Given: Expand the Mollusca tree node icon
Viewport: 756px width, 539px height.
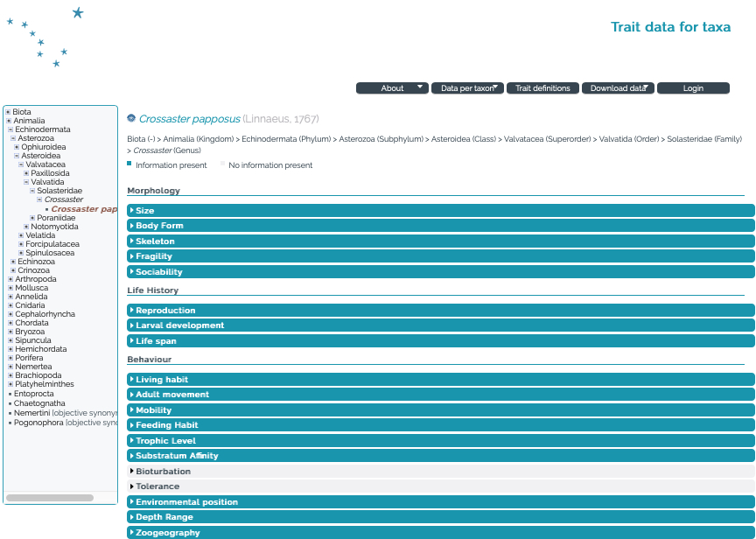Looking at the screenshot, I should click(x=10, y=288).
